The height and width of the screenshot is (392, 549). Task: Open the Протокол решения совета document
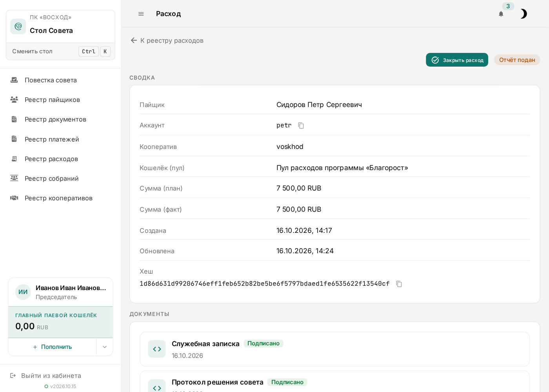[x=335, y=381]
